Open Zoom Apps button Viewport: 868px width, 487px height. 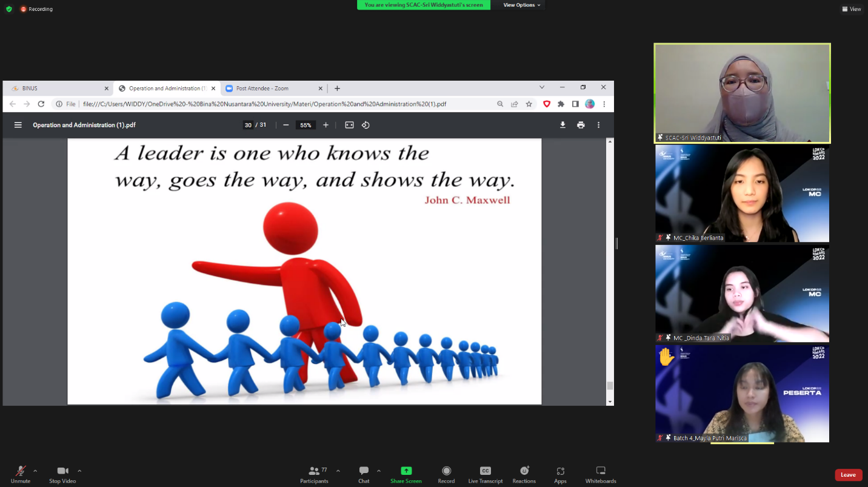point(560,474)
